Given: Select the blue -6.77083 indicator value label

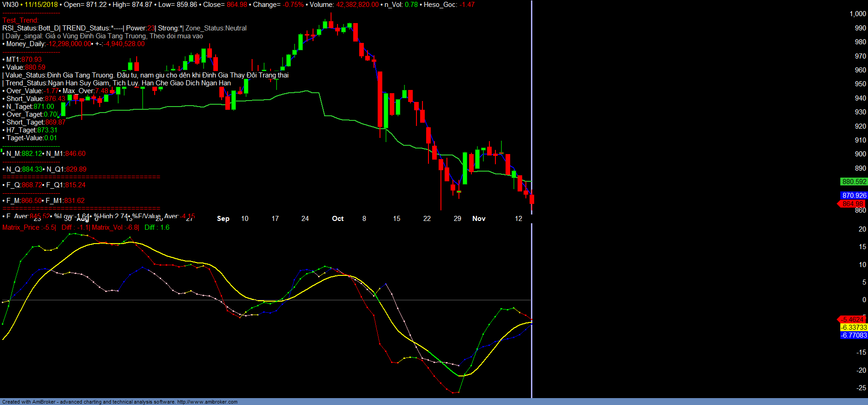Looking at the screenshot, I should [854, 335].
